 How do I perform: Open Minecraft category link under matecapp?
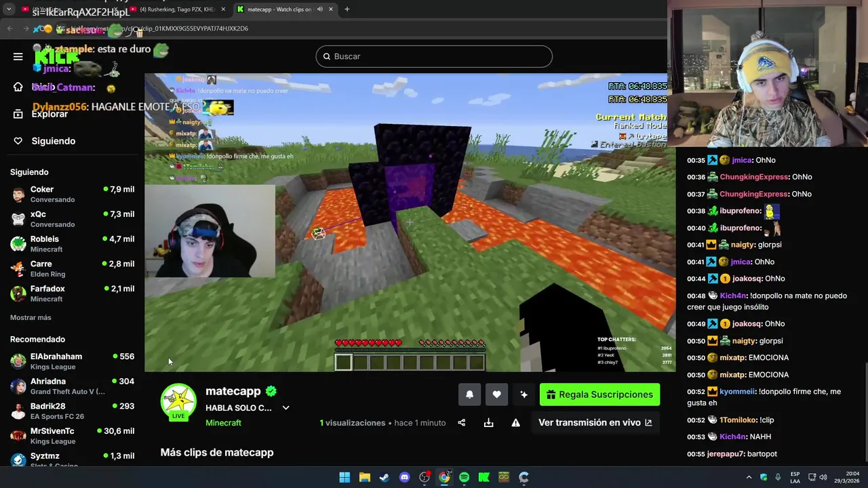click(x=223, y=423)
